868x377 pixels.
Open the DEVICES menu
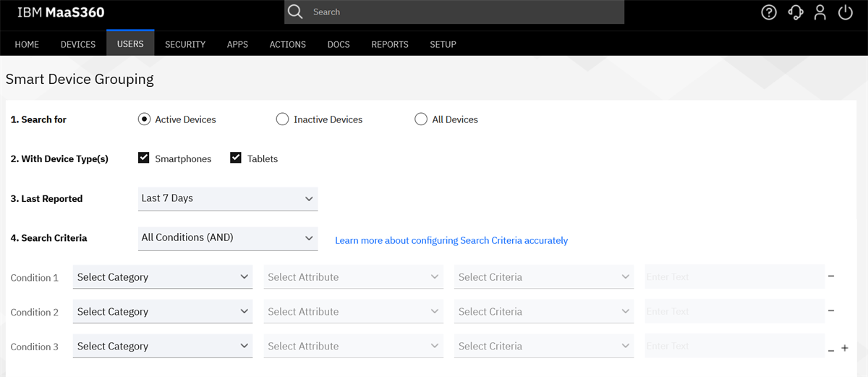coord(78,44)
